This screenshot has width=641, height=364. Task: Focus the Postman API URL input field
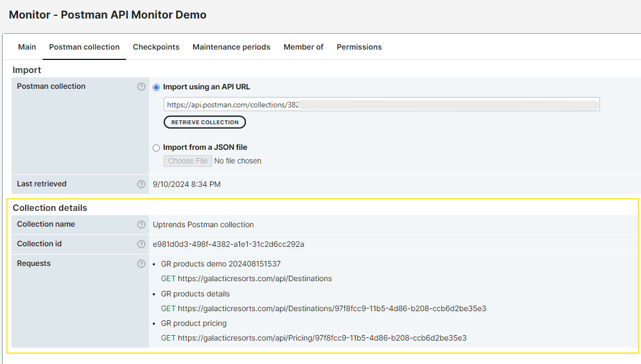tap(382, 104)
